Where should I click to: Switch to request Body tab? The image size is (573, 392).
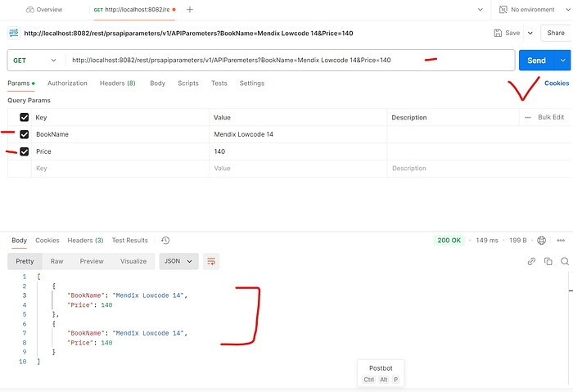click(x=157, y=83)
